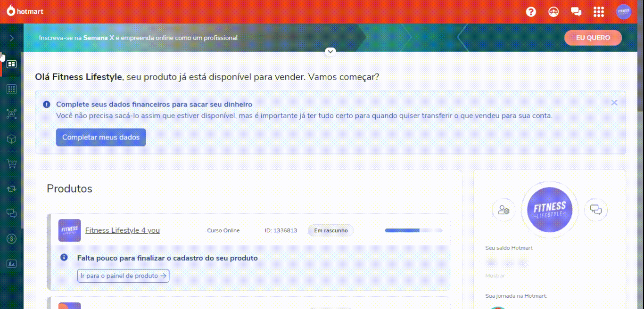The width and height of the screenshot is (644, 309).
Task: Click the Fitness Lifestyle 4 you product thumbnail
Action: (69, 230)
